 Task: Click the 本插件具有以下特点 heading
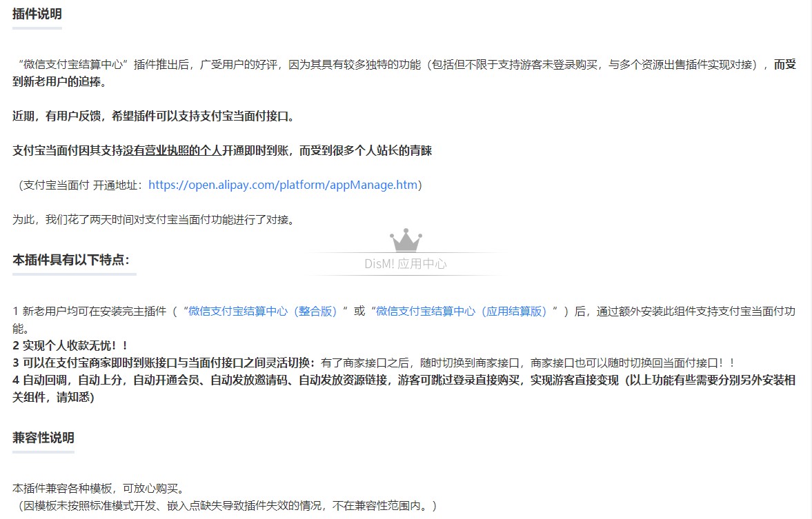[x=71, y=260]
